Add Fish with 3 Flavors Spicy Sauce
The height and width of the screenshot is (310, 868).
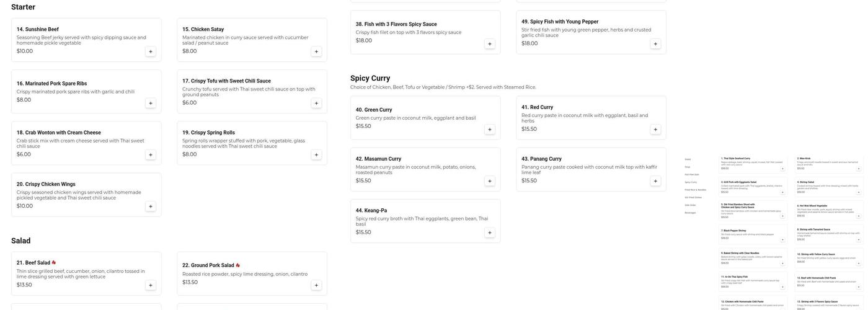(489, 44)
